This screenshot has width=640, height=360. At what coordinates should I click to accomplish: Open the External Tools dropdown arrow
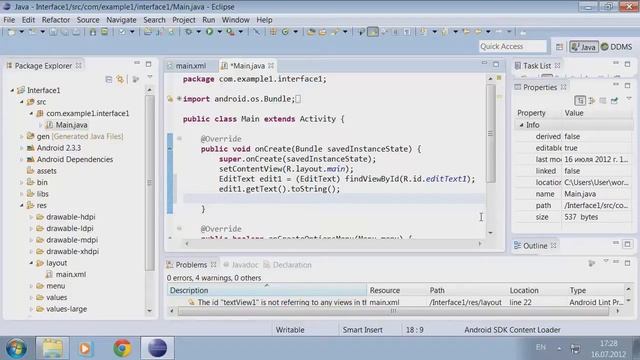[x=240, y=32]
